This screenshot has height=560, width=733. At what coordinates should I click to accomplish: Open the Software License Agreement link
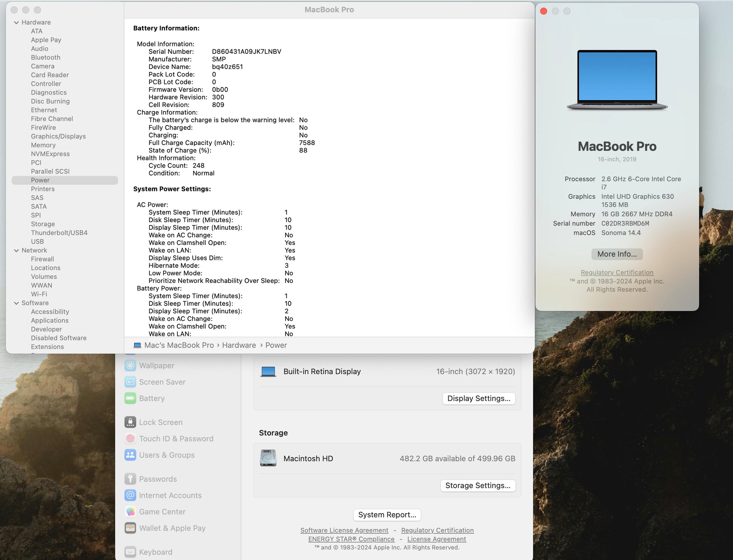click(344, 530)
